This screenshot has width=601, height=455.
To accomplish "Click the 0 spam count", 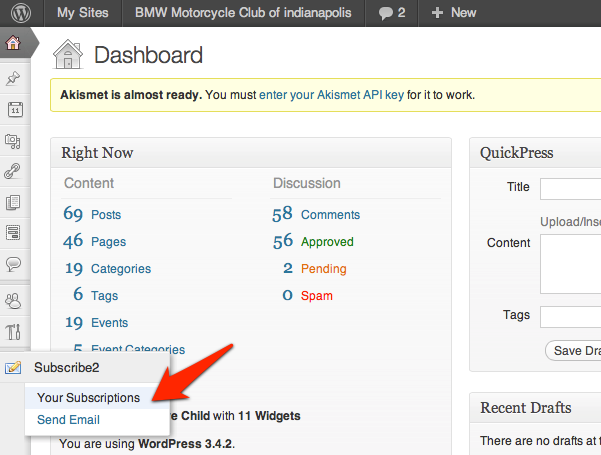I will click(287, 295).
